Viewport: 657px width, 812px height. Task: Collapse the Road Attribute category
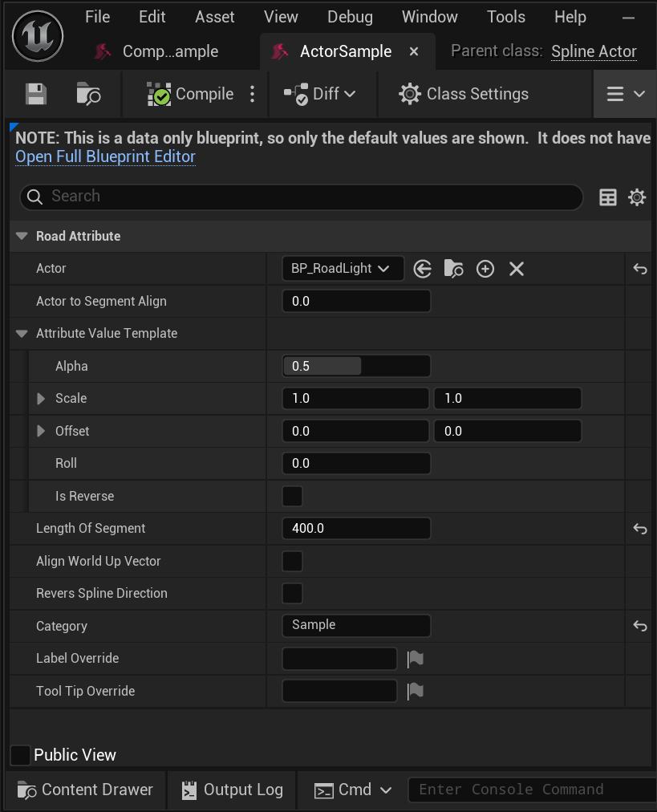point(22,236)
